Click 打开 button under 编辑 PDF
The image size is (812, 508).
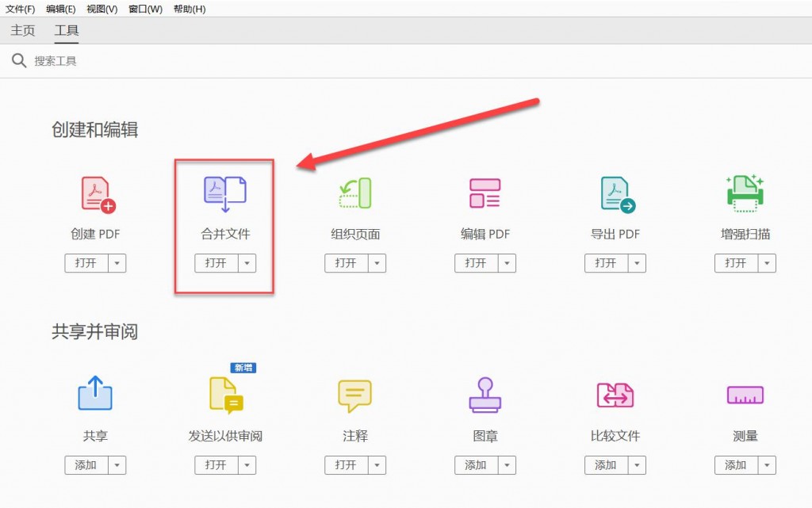pyautogui.click(x=477, y=263)
